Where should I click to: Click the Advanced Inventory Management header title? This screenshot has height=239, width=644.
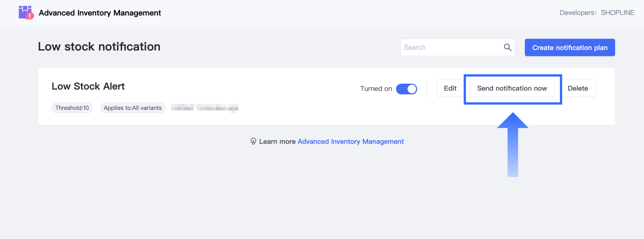click(x=100, y=13)
